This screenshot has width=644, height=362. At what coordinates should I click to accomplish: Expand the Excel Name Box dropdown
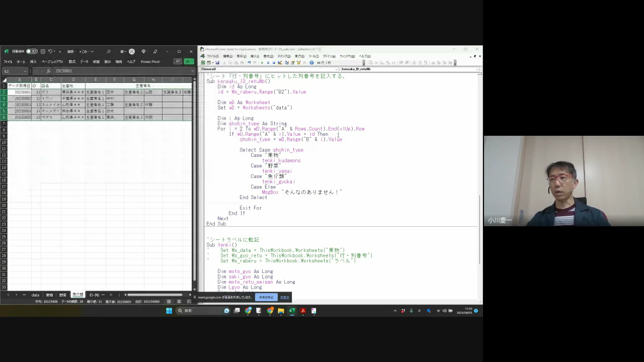click(25, 71)
